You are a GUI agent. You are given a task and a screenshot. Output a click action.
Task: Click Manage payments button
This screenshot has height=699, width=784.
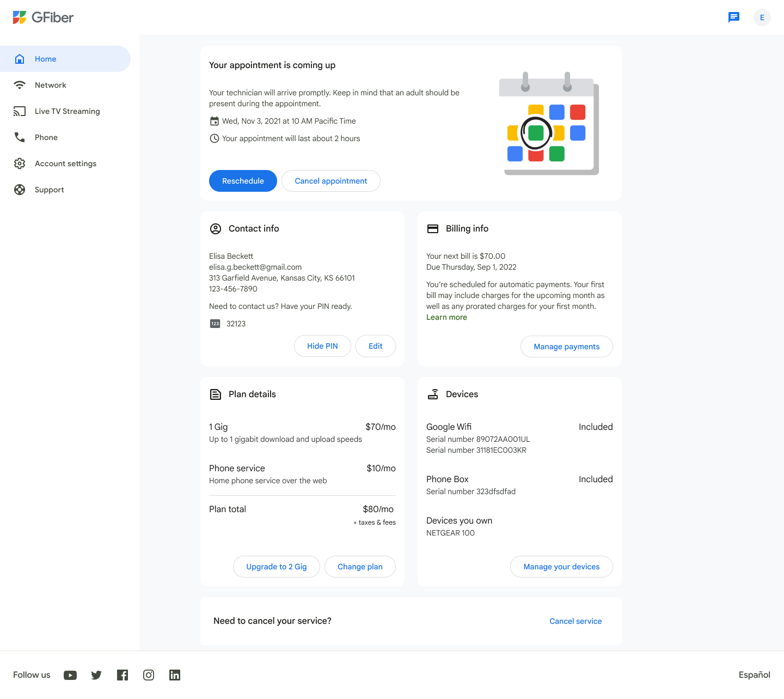click(x=567, y=347)
